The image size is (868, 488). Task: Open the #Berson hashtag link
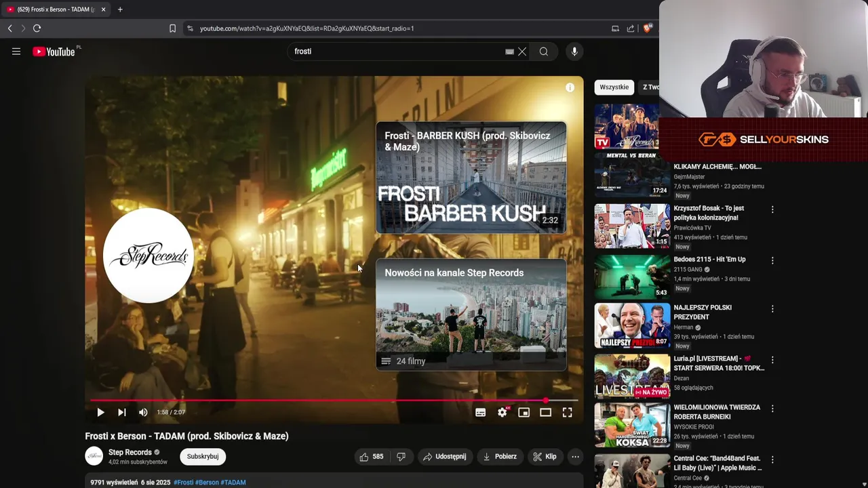[207, 483]
